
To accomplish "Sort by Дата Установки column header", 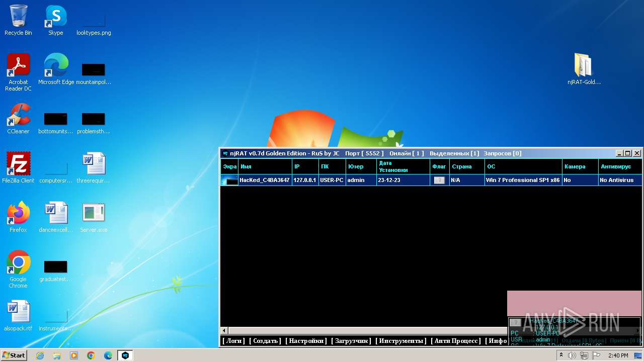I will (404, 166).
